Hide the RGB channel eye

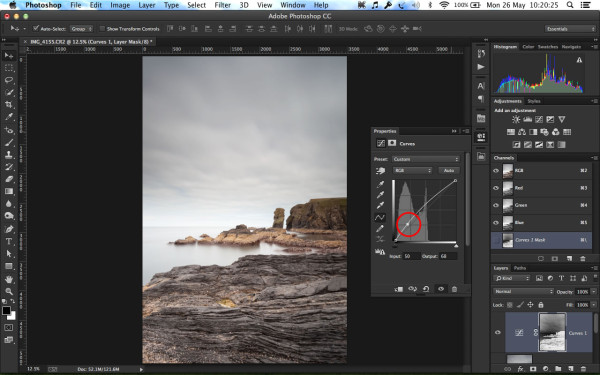coord(496,171)
